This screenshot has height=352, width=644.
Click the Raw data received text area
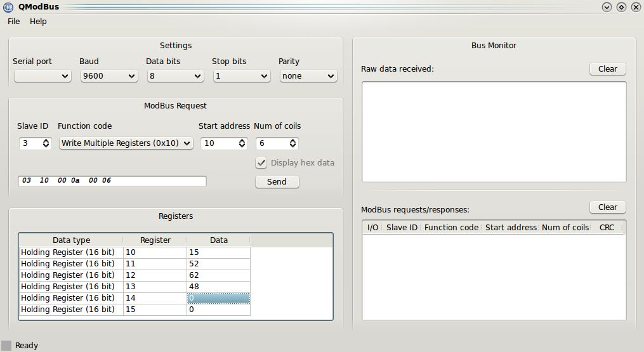click(x=494, y=132)
